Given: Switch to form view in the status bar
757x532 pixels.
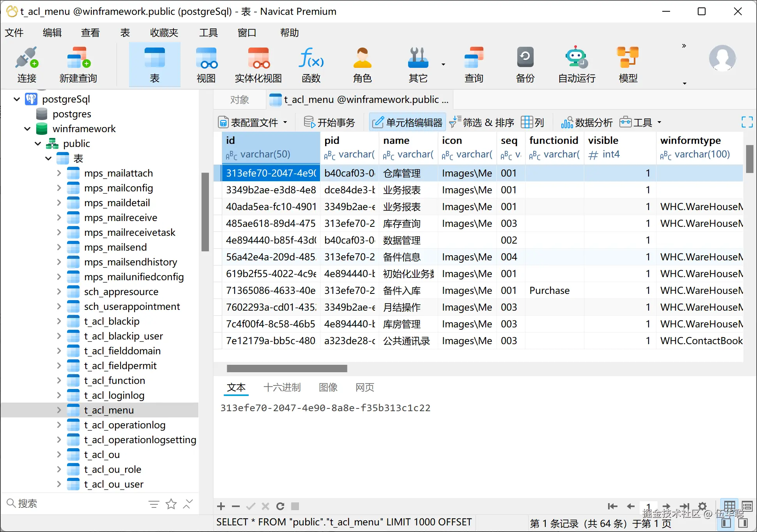Looking at the screenshot, I should (x=746, y=506).
